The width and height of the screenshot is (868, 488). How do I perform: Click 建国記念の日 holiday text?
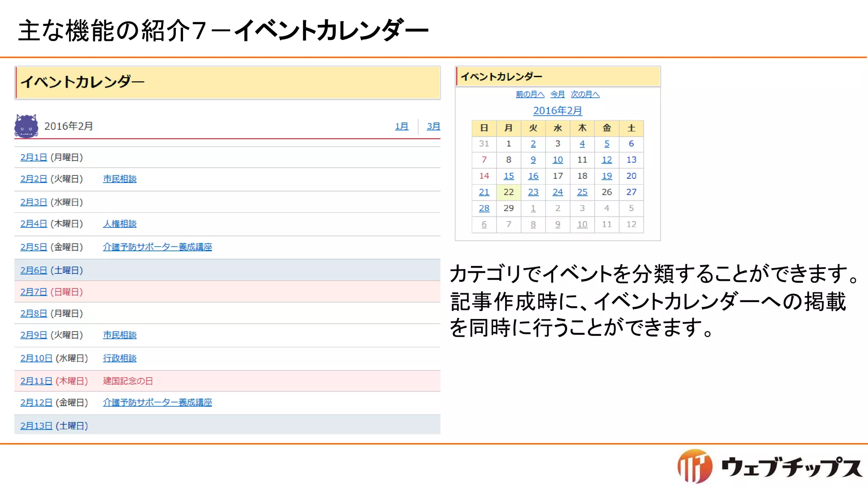(x=128, y=381)
